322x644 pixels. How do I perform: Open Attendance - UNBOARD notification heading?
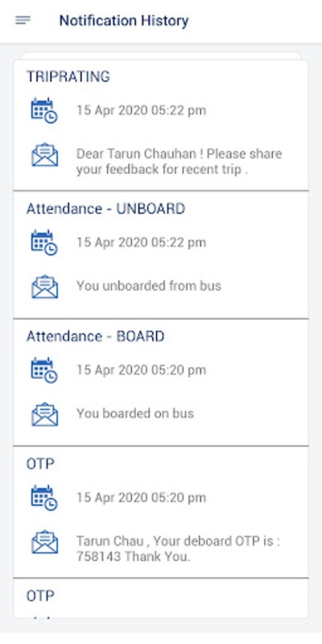click(105, 208)
